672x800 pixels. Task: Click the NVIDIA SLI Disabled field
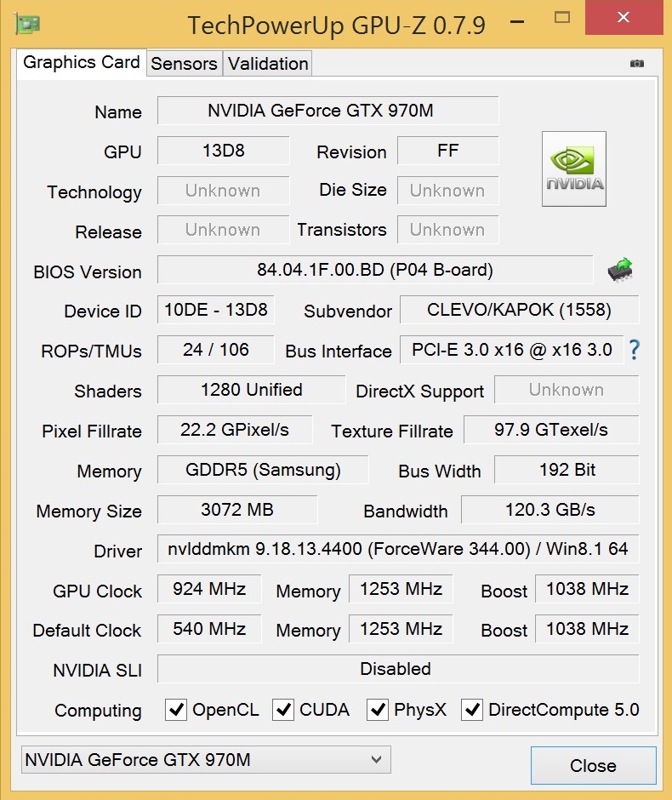pyautogui.click(x=398, y=668)
